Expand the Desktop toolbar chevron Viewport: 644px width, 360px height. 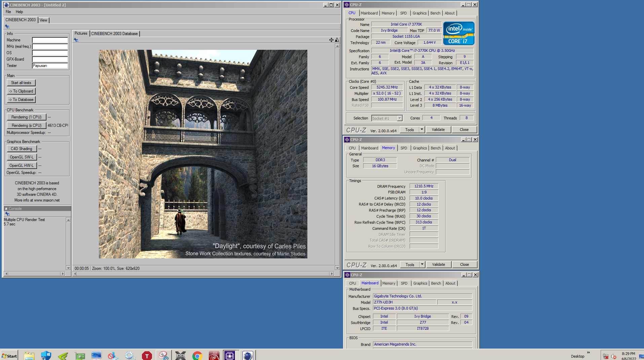coord(589,353)
